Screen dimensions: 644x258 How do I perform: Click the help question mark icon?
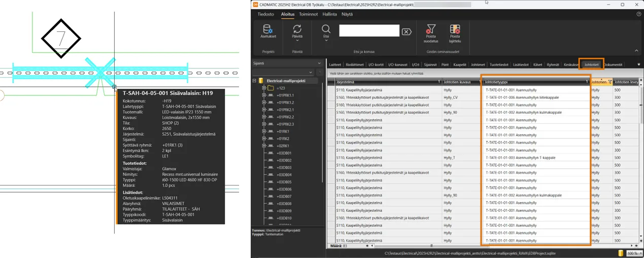(638, 15)
